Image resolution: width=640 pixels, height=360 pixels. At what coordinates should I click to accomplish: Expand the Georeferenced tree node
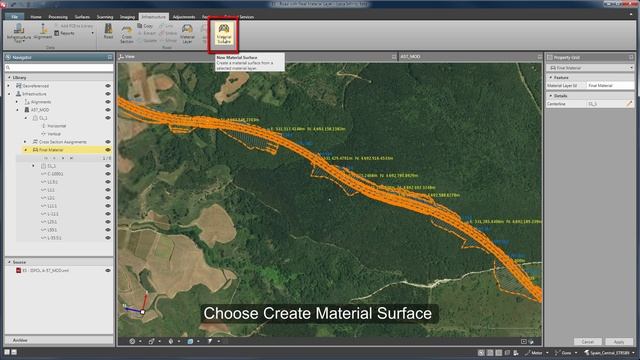coord(9,86)
